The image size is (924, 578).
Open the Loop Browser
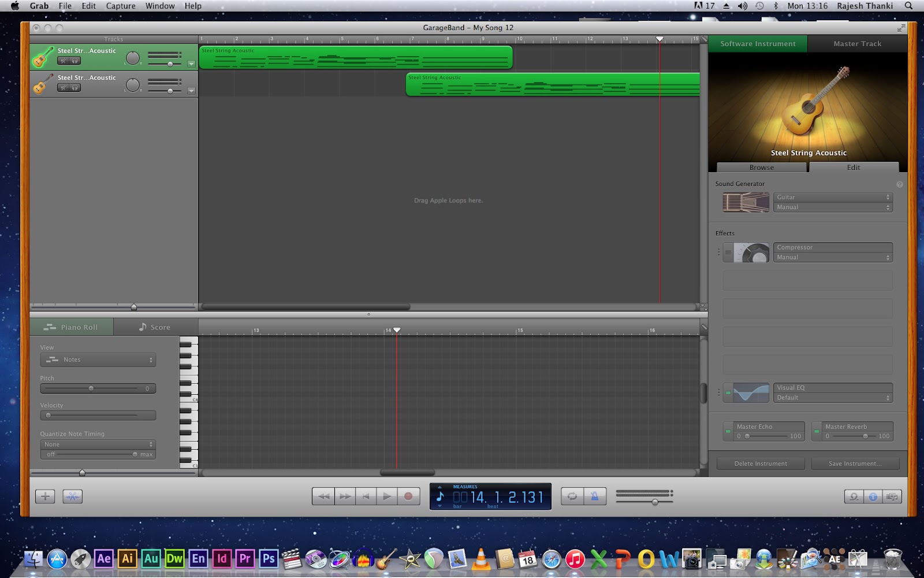pyautogui.click(x=854, y=497)
